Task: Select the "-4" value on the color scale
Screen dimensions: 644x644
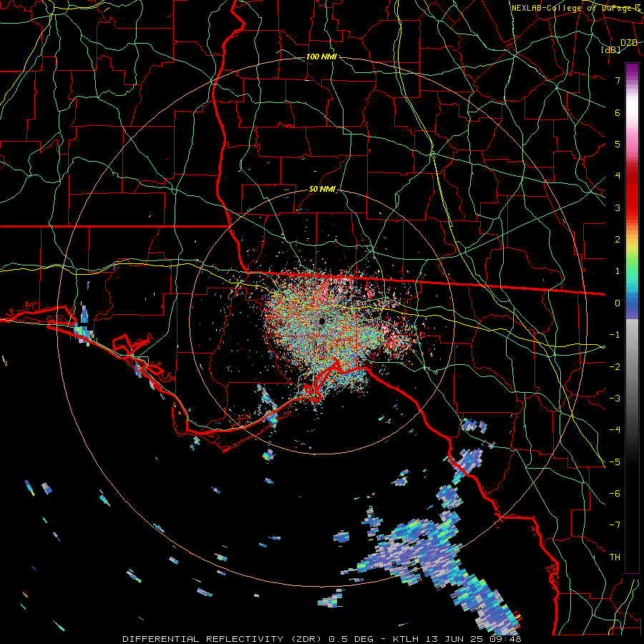Action: (x=615, y=430)
